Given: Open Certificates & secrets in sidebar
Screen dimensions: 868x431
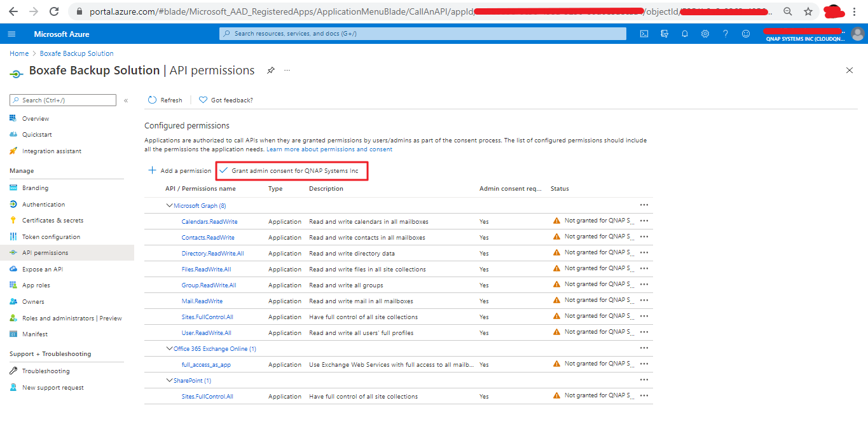Looking at the screenshot, I should [x=52, y=221].
